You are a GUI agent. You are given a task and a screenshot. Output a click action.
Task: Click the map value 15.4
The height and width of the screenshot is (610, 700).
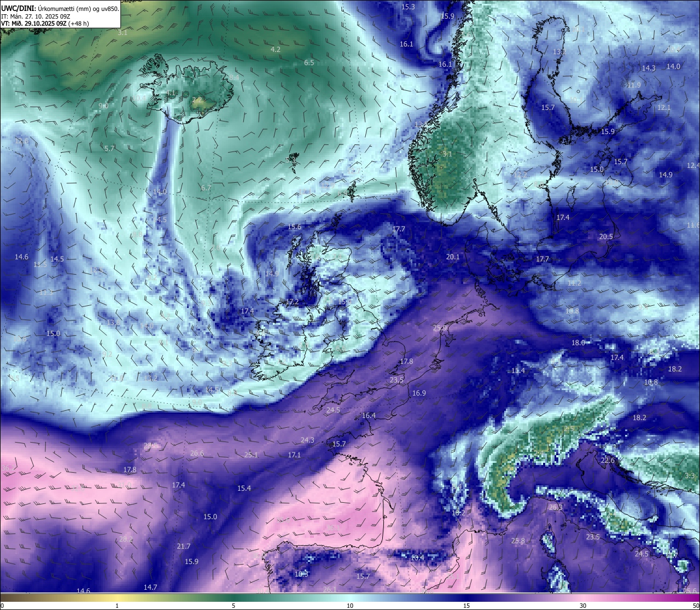(244, 489)
